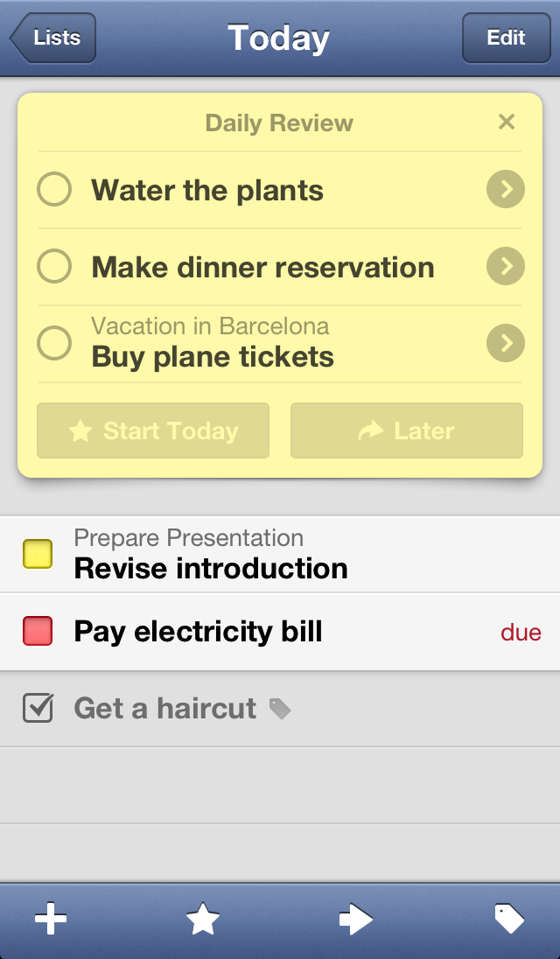Check off Water the plants
560x959 pixels.
click(53, 189)
